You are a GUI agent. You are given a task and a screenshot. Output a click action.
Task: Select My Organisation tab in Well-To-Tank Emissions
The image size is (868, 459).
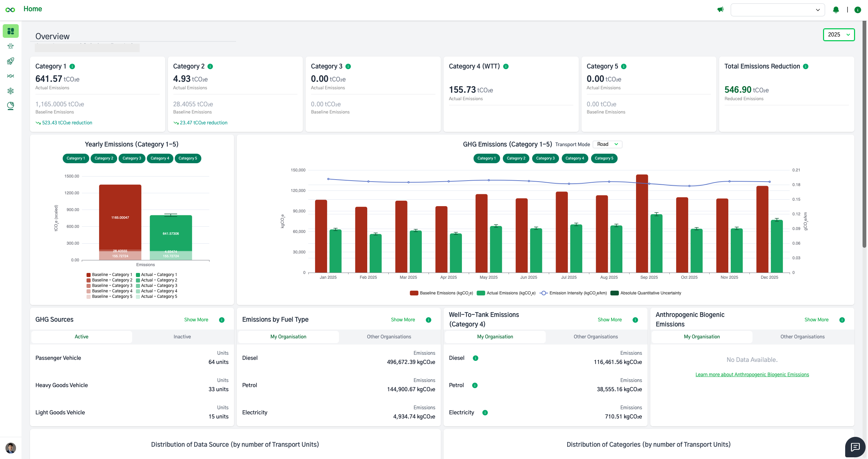[495, 337]
